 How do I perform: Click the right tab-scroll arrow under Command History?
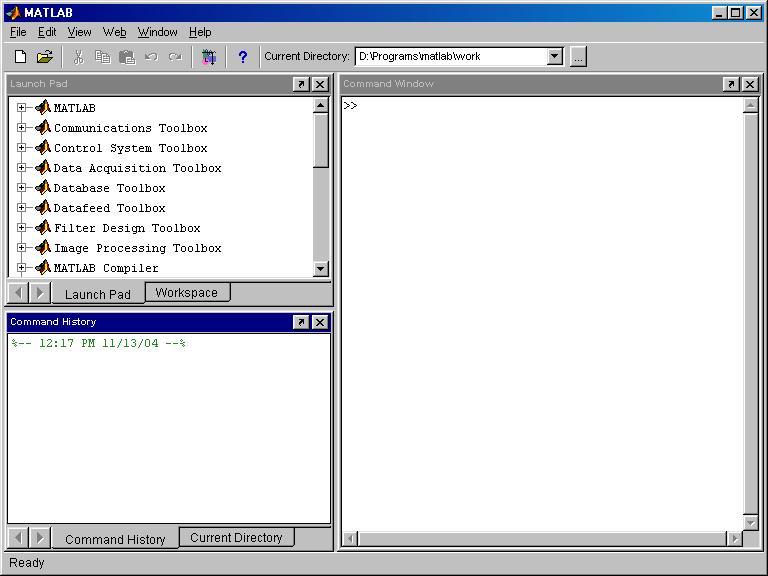click(x=39, y=538)
